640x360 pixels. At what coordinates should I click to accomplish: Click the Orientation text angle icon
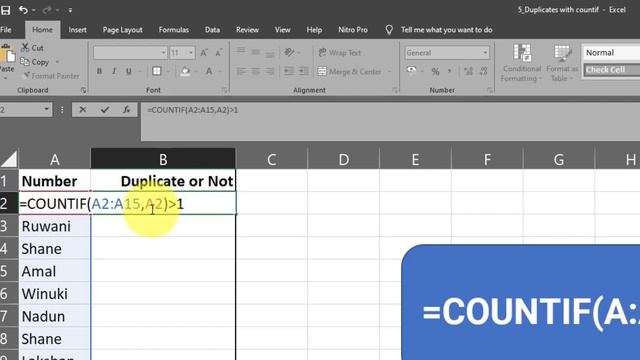(289, 52)
